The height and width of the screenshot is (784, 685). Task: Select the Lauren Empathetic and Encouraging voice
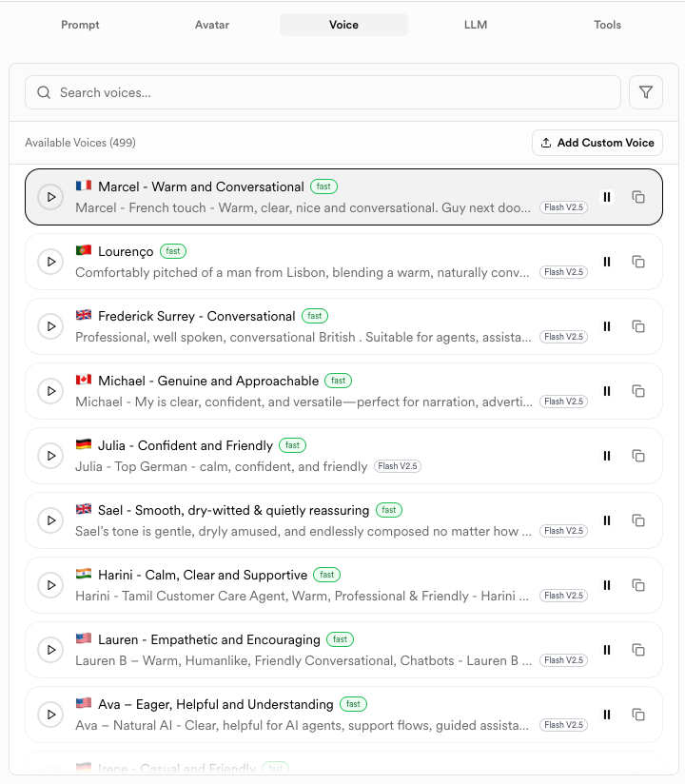pos(304,650)
